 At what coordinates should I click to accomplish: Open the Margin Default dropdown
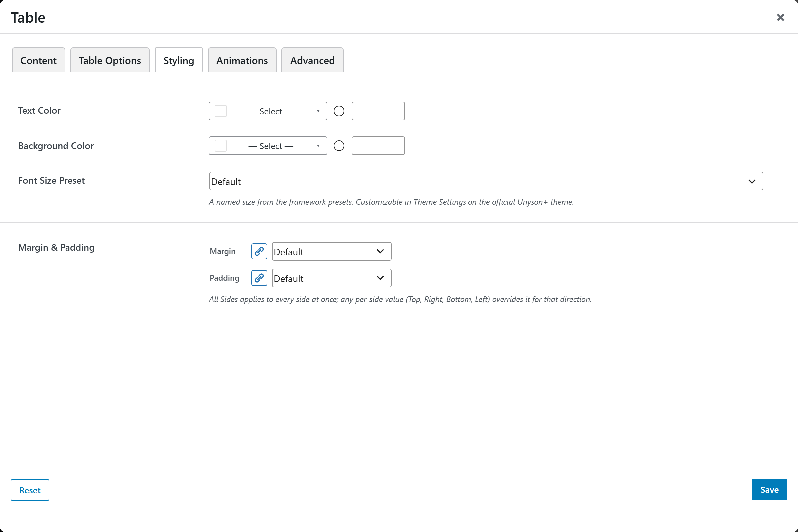coord(332,251)
